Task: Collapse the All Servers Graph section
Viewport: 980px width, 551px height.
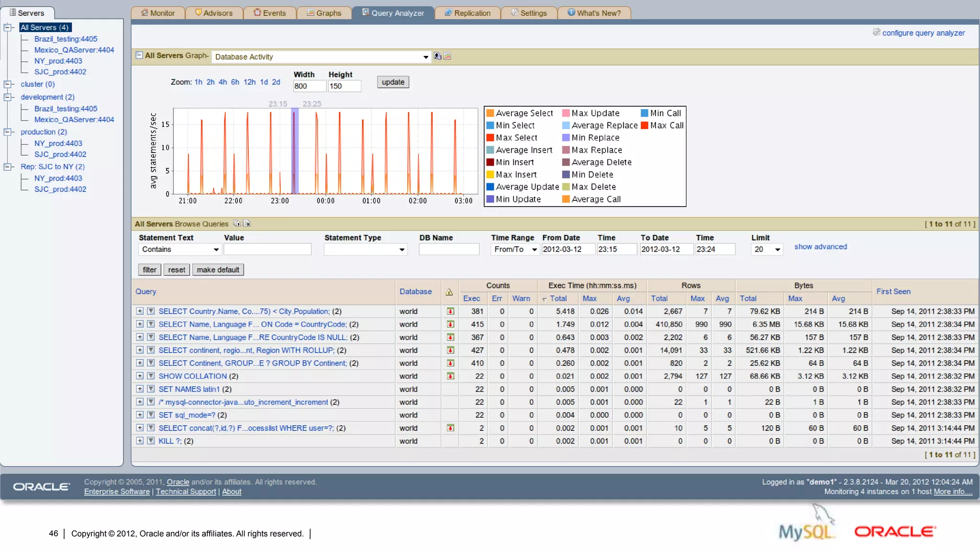Action: pyautogui.click(x=139, y=55)
